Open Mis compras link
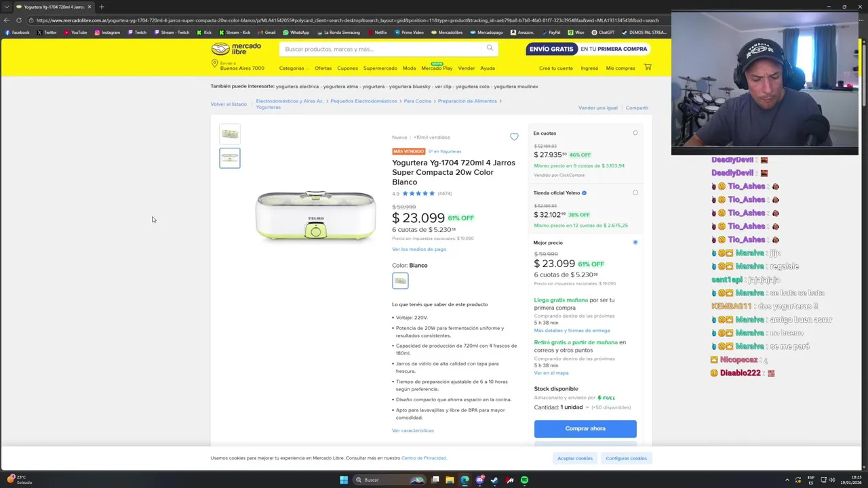Image resolution: width=868 pixels, height=488 pixels. pyautogui.click(x=620, y=68)
